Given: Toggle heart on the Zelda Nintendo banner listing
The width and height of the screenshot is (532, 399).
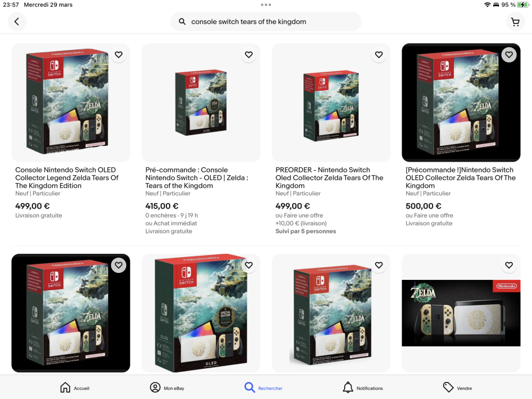Looking at the screenshot, I should [x=509, y=265].
